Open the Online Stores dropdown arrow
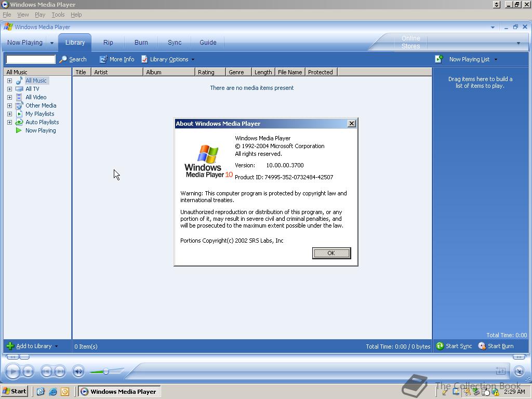 (x=518, y=43)
